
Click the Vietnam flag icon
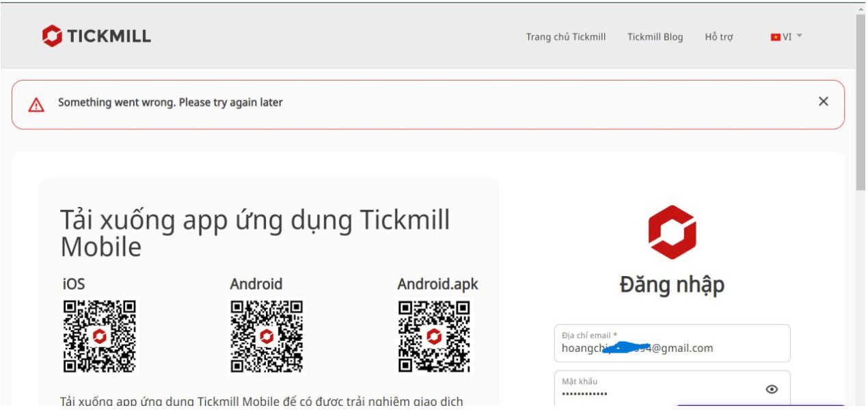coord(776,37)
